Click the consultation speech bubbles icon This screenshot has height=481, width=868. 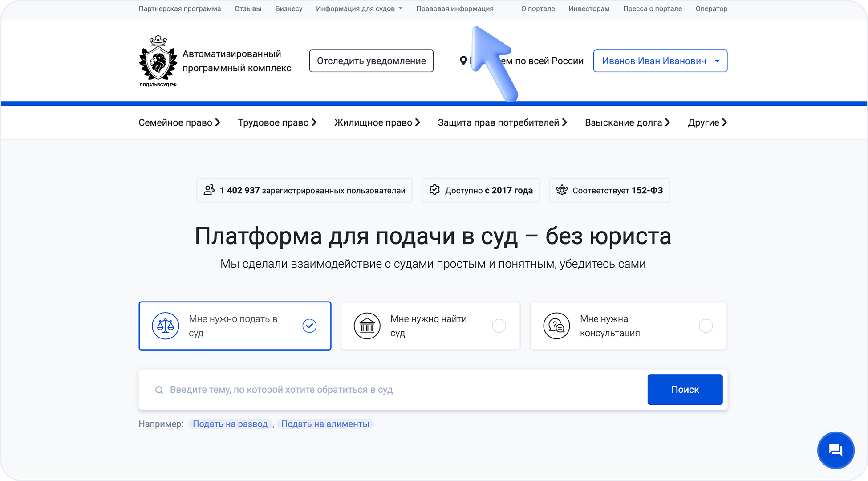[556, 326]
